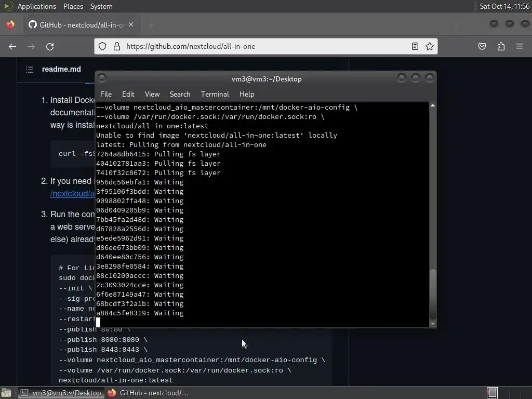The image size is (532, 399).
Task: Click terminal line '956dc56ebfa1: Waiting'
Action: [140, 182]
